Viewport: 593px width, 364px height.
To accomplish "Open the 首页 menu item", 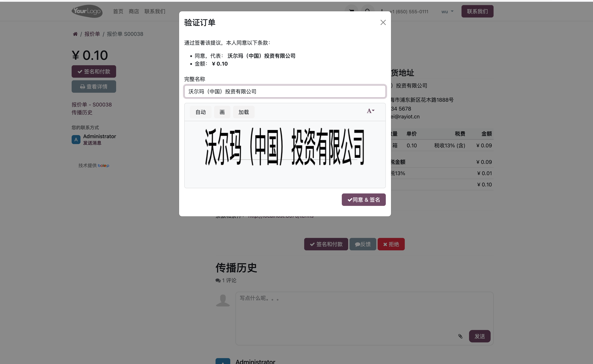I will coord(118,11).
